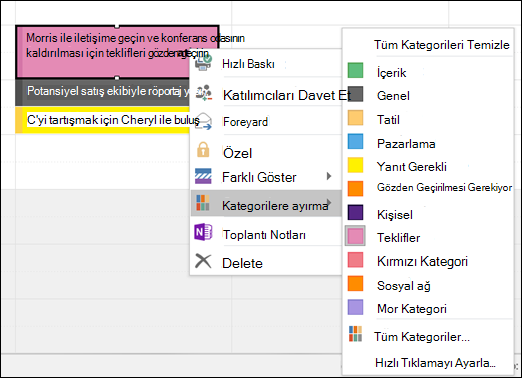Click the Farklı Göster striped icon
The image size is (522, 378).
203,176
